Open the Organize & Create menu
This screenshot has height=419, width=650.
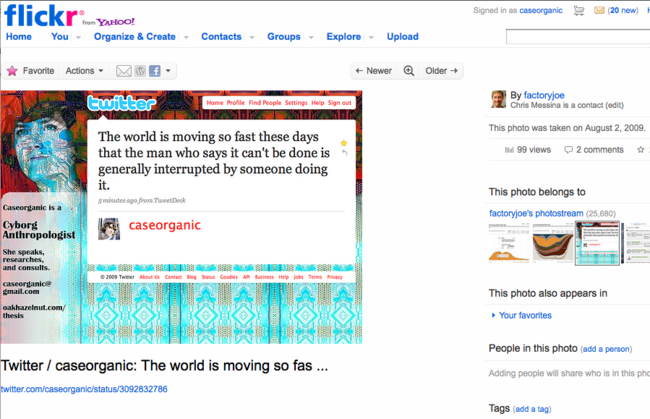(x=135, y=36)
